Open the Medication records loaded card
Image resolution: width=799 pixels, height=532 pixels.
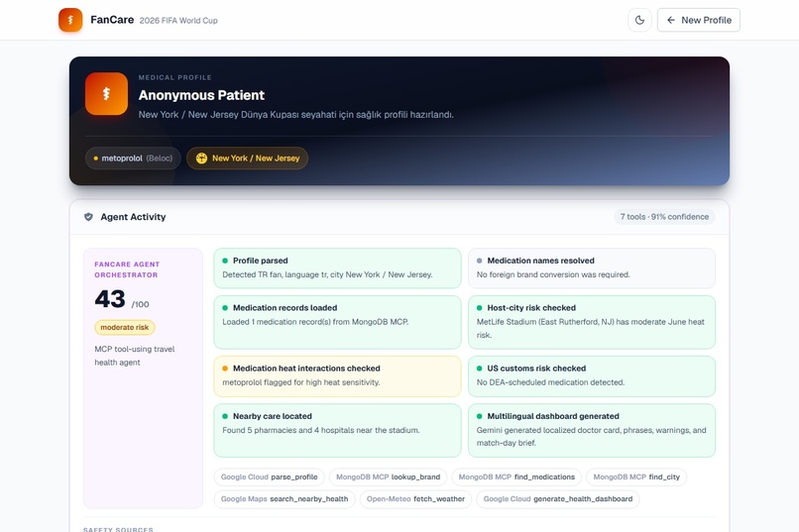(337, 322)
